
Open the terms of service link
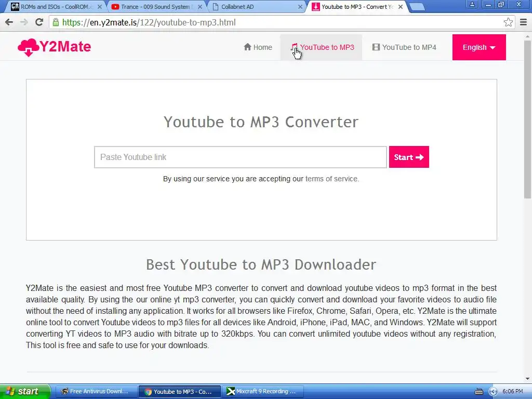331,179
